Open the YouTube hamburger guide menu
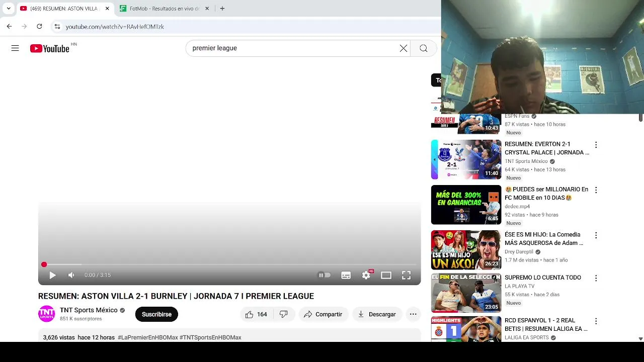Screen dimensions: 644x362 [x=15, y=48]
